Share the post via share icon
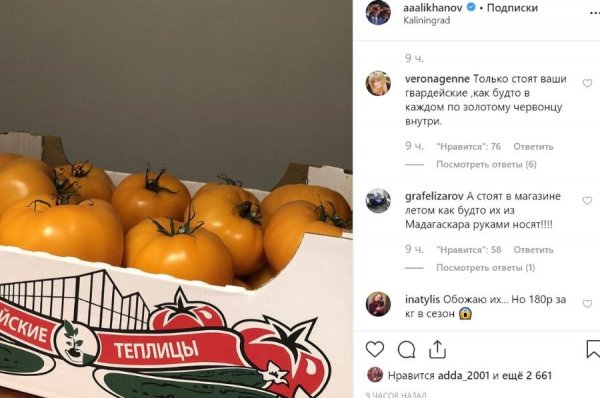 [437, 349]
